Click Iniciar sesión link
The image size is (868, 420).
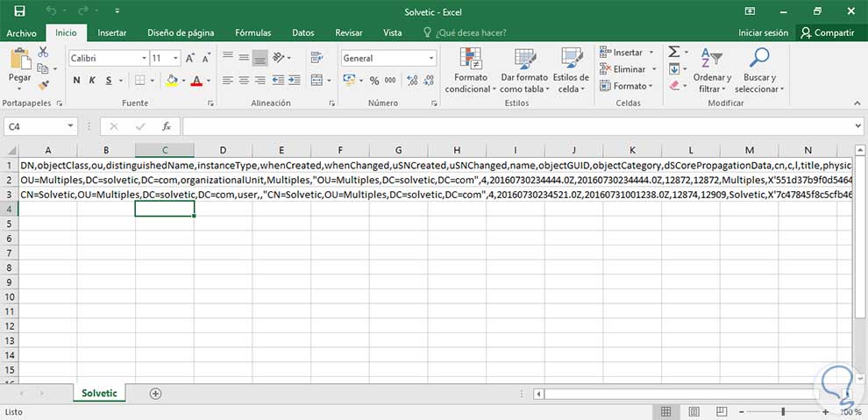click(763, 33)
